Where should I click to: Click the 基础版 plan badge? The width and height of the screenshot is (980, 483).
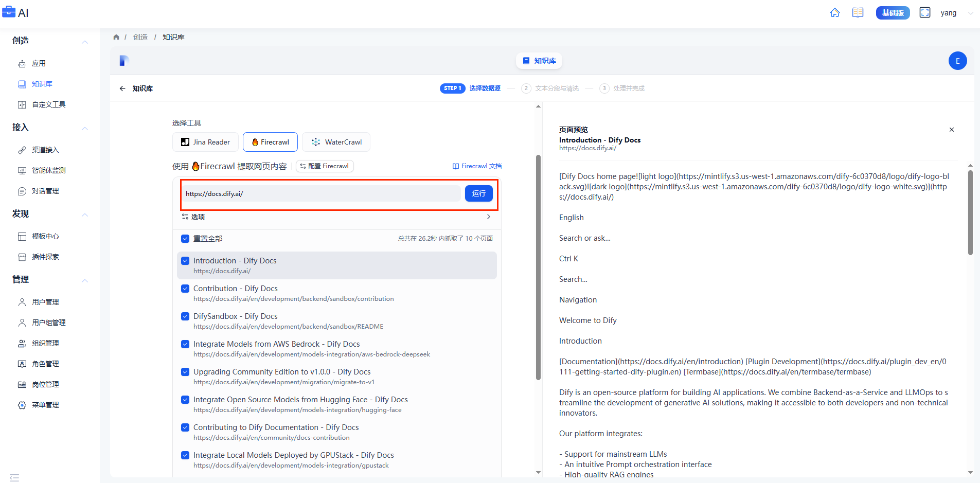point(893,13)
